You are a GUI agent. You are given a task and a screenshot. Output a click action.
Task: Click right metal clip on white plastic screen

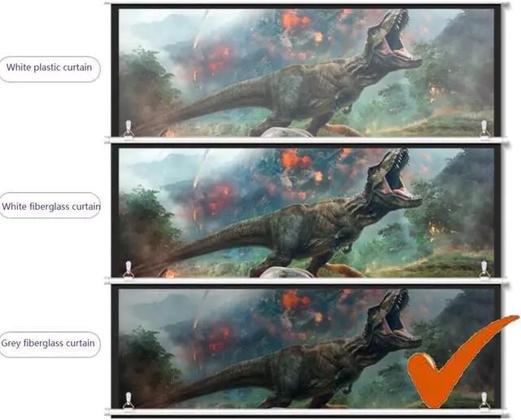pos(484,129)
